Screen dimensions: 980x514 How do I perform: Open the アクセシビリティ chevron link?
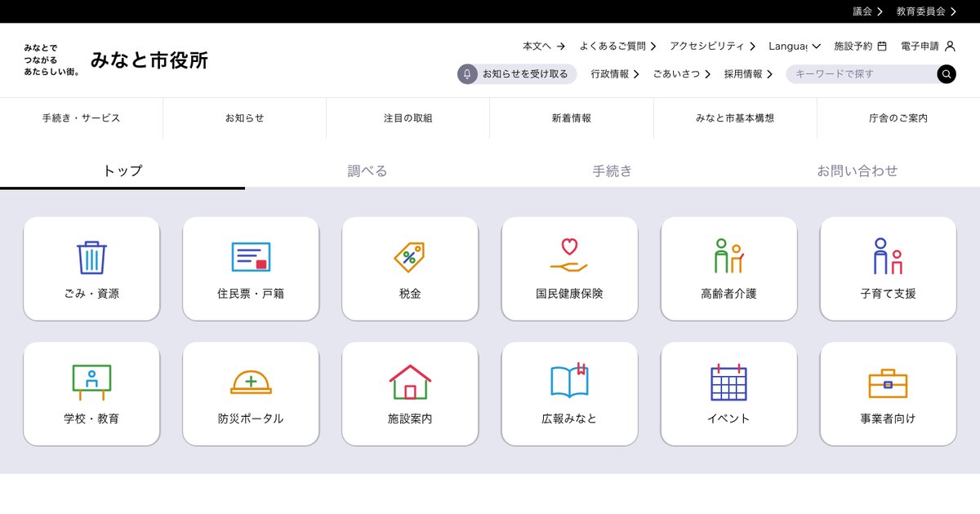tap(713, 47)
